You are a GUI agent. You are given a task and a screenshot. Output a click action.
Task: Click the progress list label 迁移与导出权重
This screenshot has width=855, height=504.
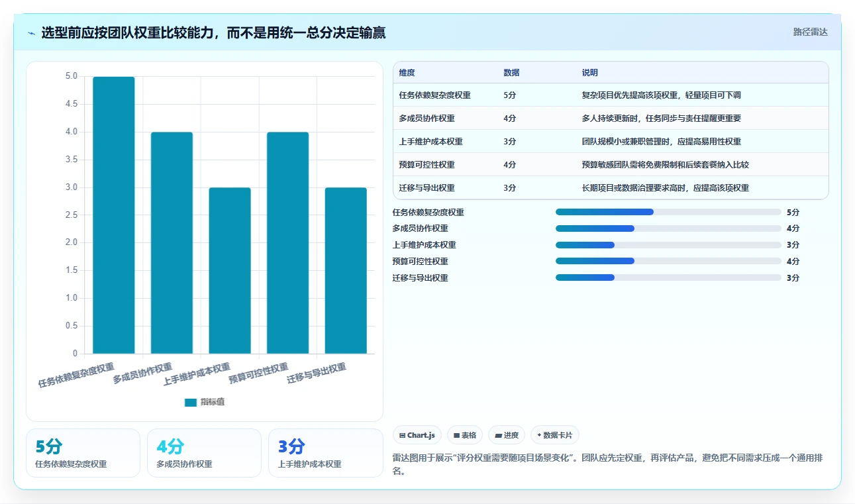[x=420, y=278]
